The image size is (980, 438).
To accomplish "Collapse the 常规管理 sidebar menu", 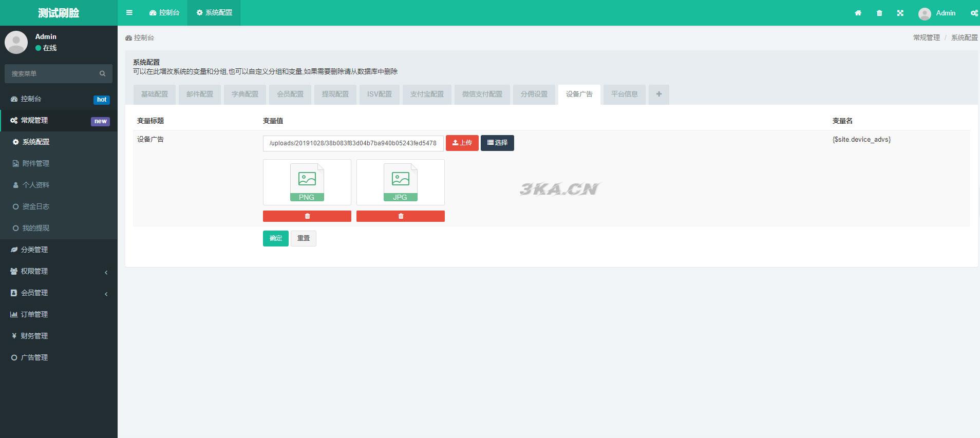I will tap(59, 121).
